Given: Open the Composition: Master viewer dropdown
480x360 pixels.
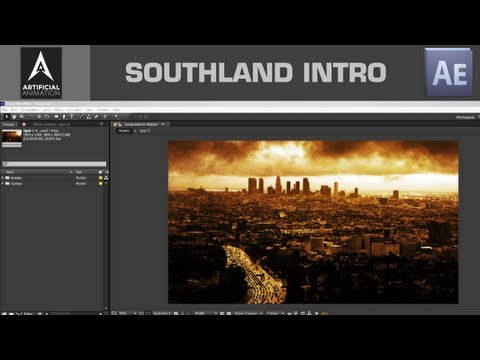Looking at the screenshot, I should [163, 124].
